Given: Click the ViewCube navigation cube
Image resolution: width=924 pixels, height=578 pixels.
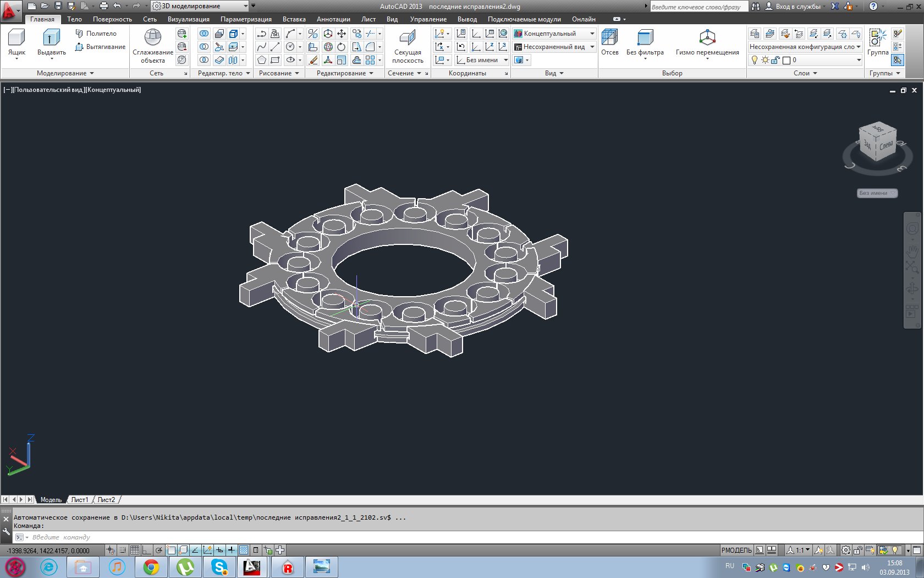Looking at the screenshot, I should [877, 141].
